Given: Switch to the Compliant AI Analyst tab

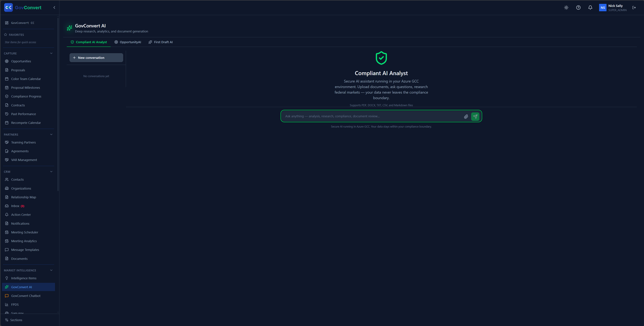Looking at the screenshot, I should (x=89, y=42).
